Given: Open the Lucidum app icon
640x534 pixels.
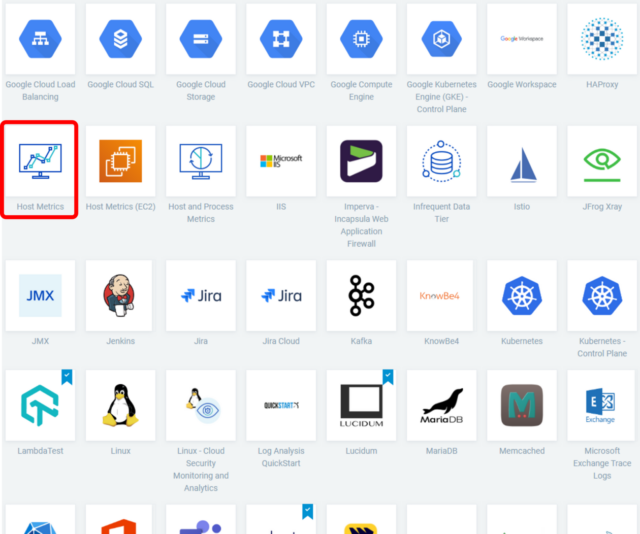Looking at the screenshot, I should [x=361, y=405].
